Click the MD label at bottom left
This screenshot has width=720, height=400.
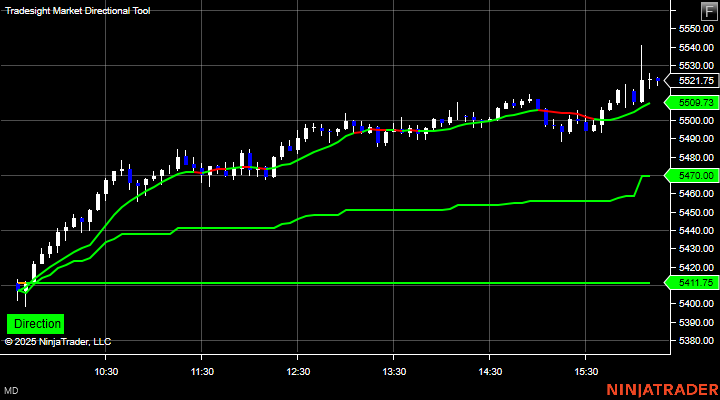pos(11,391)
